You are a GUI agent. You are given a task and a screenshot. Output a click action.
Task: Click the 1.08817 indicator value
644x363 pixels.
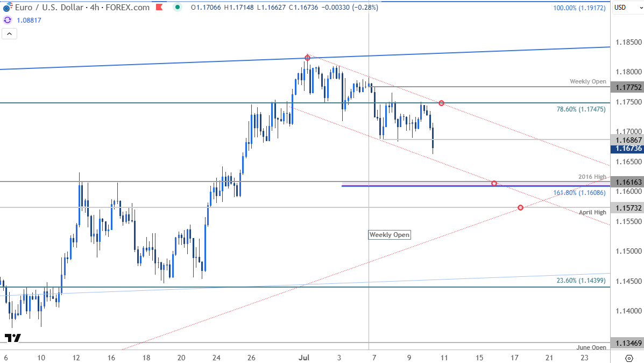point(30,20)
